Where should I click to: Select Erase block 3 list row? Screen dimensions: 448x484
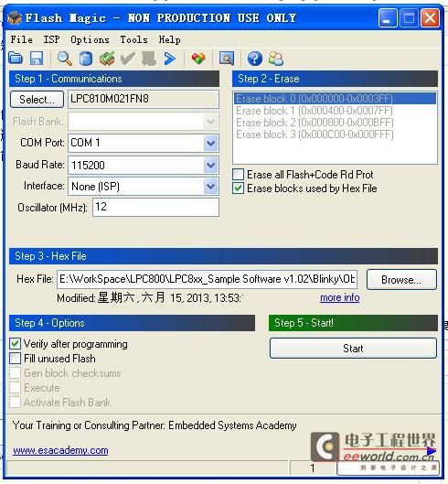tap(335, 134)
